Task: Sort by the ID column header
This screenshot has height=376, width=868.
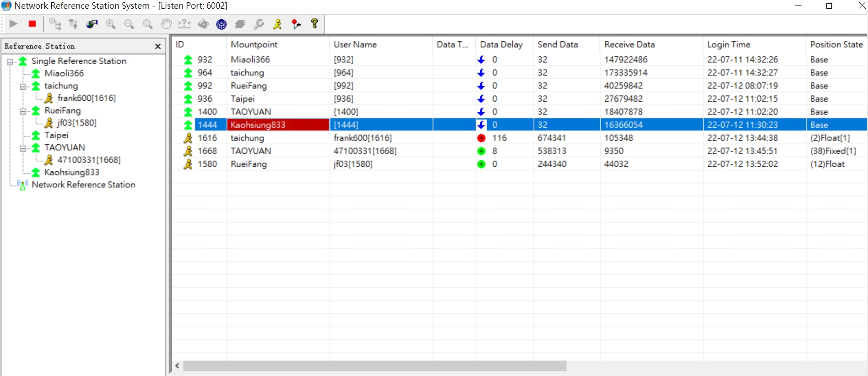Action: click(199, 44)
